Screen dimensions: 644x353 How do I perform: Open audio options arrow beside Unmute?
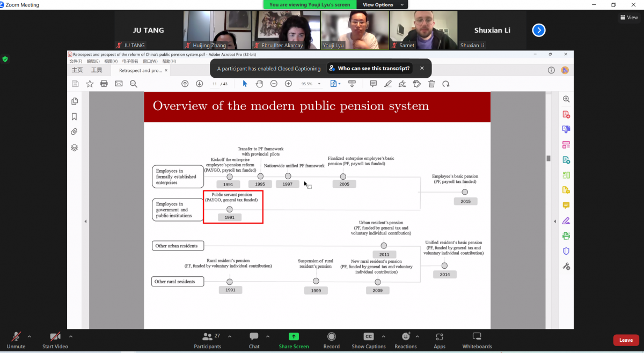tap(30, 336)
